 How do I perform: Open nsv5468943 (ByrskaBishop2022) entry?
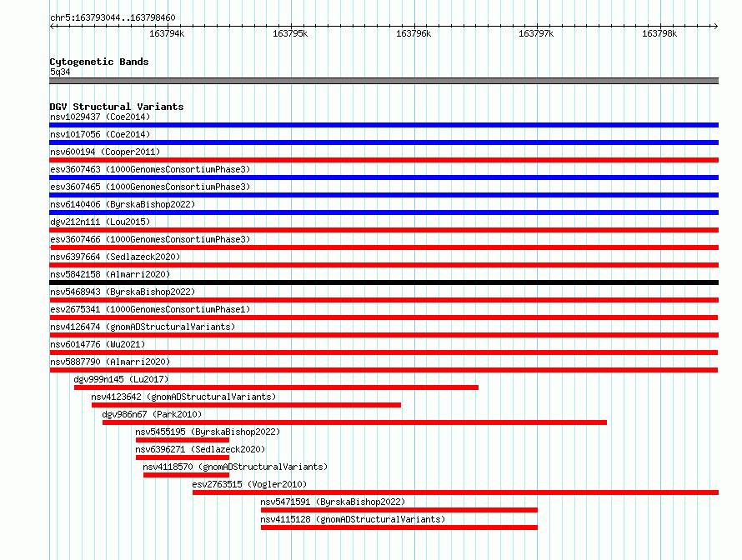click(x=123, y=292)
